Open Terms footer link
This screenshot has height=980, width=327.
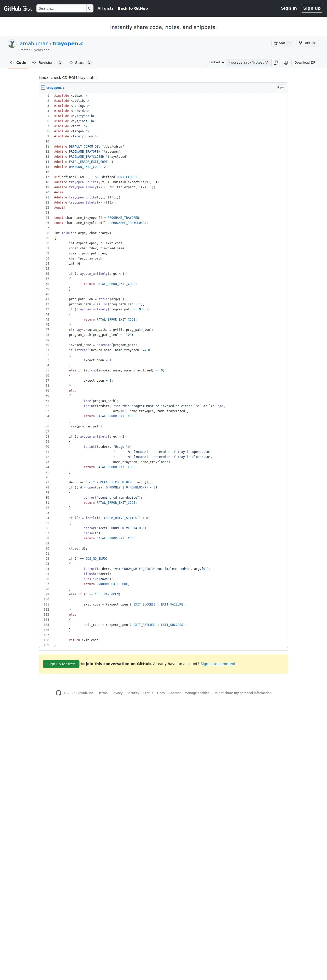click(103, 693)
